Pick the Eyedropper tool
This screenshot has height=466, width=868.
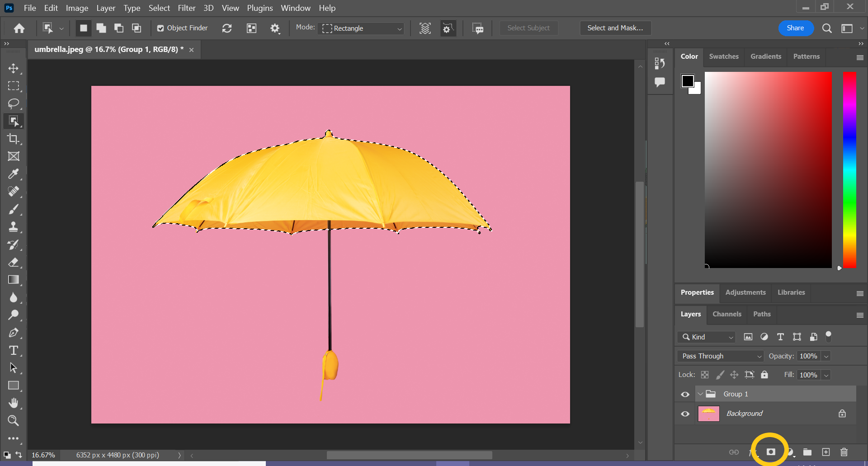point(14,174)
